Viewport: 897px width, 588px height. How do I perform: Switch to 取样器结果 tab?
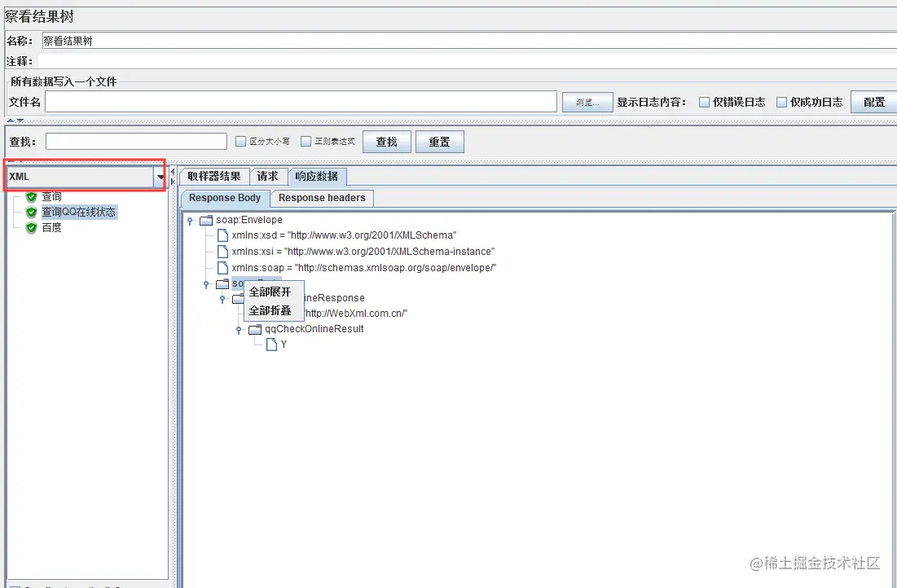[214, 176]
